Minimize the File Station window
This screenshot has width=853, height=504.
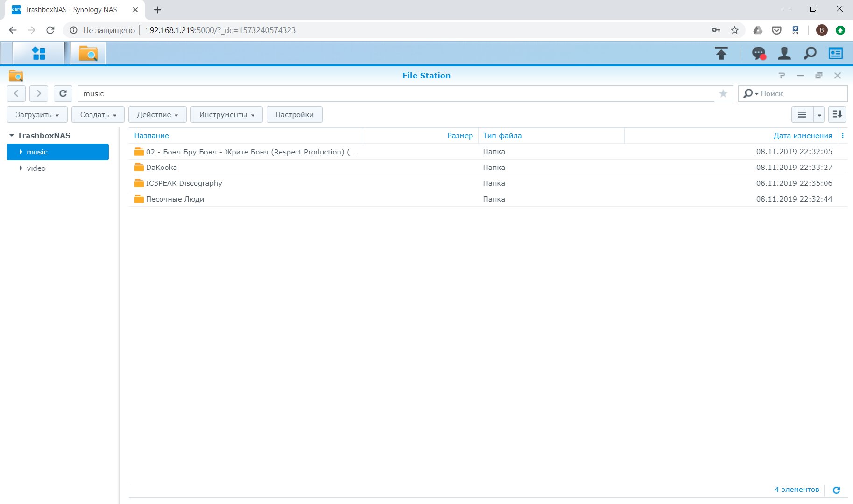click(800, 76)
